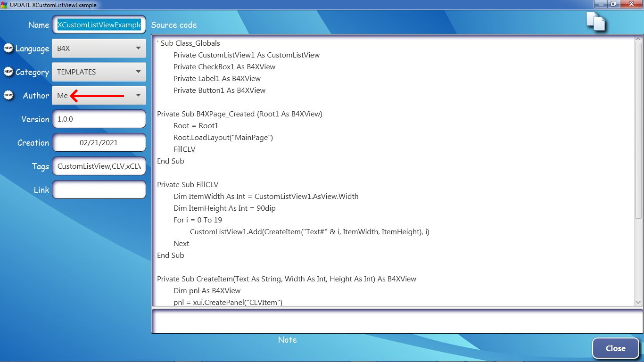Click the NEW badge beside Category
This screenshot has width=644, height=362.
8,72
